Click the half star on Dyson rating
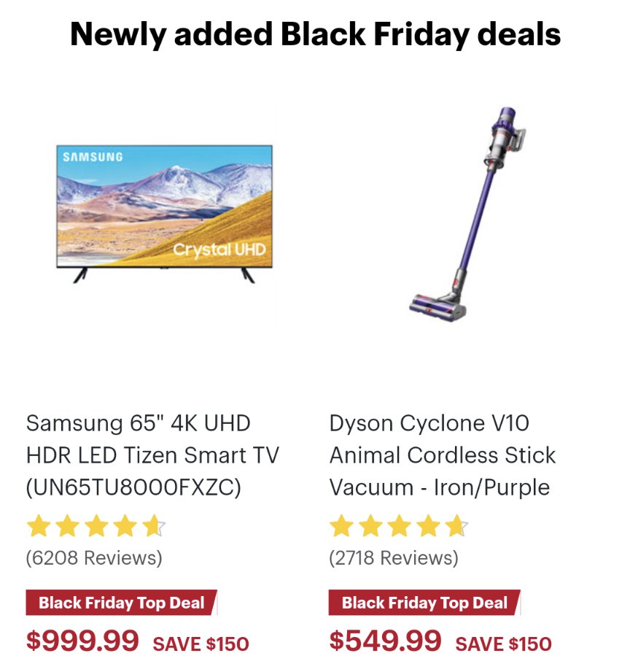Screen dimensions: 630x672 pos(456,526)
